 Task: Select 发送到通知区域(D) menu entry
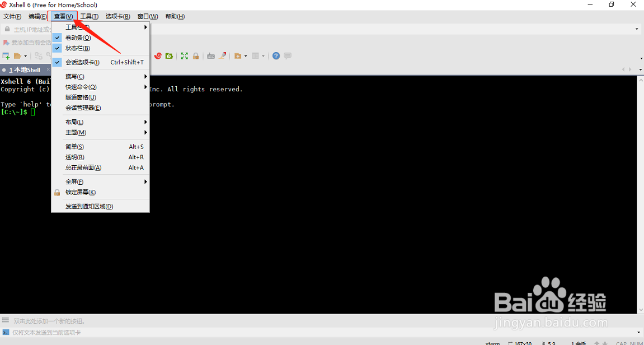click(x=100, y=207)
